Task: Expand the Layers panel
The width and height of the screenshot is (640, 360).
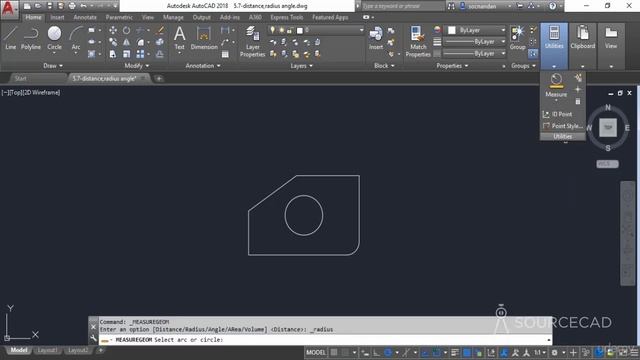Action: [301, 66]
